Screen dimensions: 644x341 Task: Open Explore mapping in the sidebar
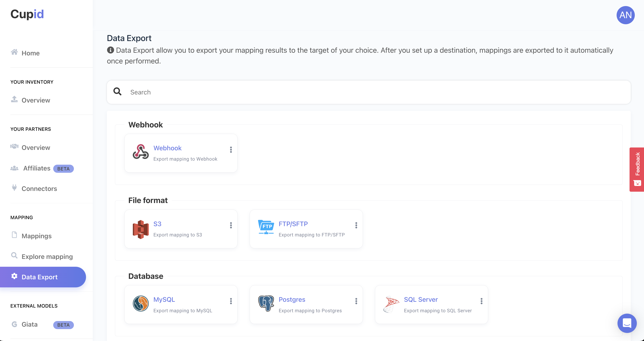[47, 257]
